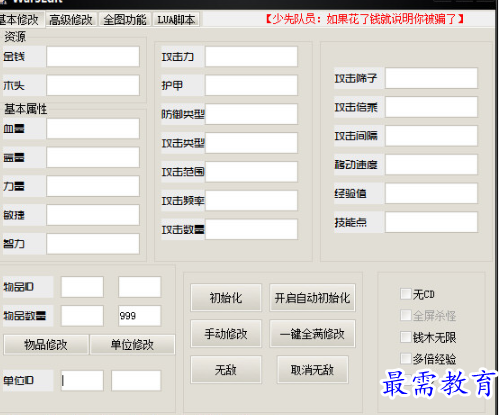The height and width of the screenshot is (415, 504).
Task: Focus the 力量 input field
Action: [x=93, y=186]
